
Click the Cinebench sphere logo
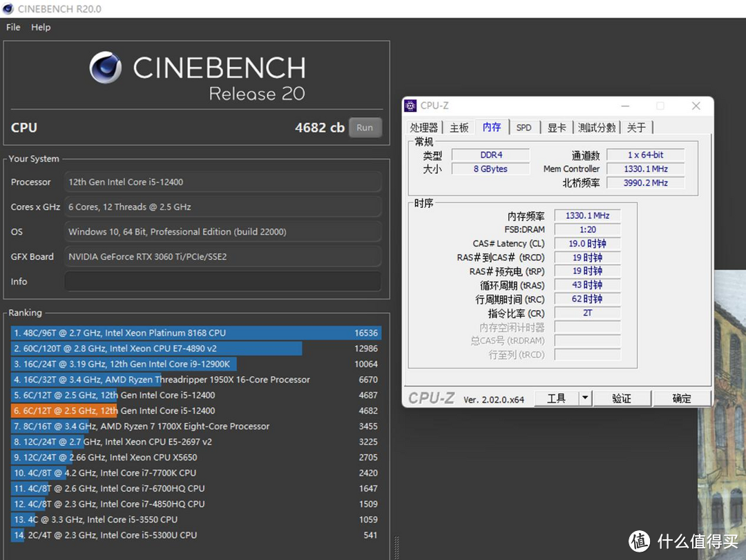(105, 68)
